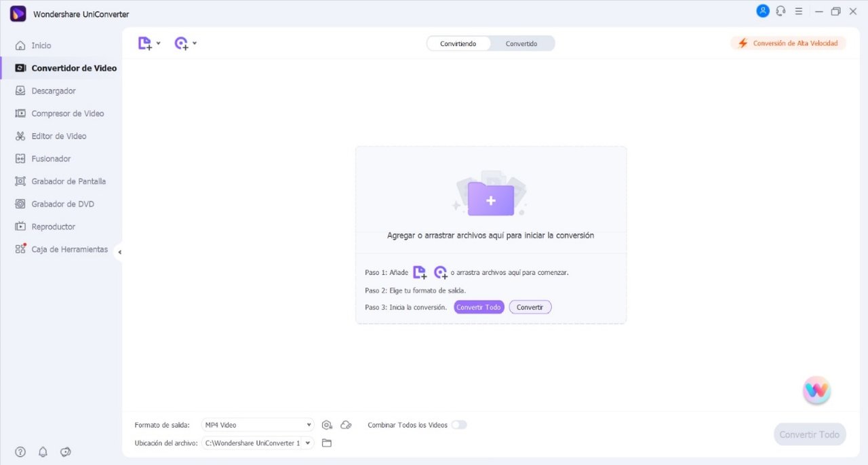Open the output folder icon

click(327, 443)
